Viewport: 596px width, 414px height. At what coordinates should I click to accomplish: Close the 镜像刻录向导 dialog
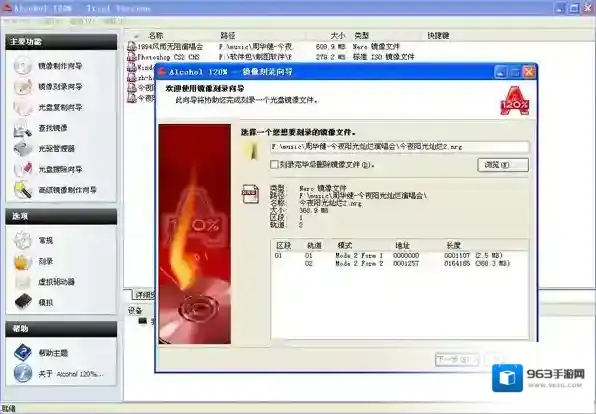(x=528, y=71)
